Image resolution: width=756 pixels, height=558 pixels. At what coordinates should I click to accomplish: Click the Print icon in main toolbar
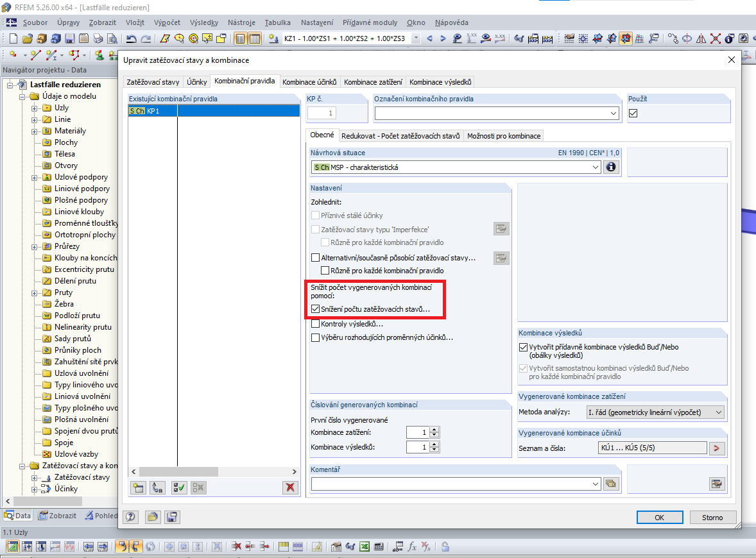tap(98, 38)
